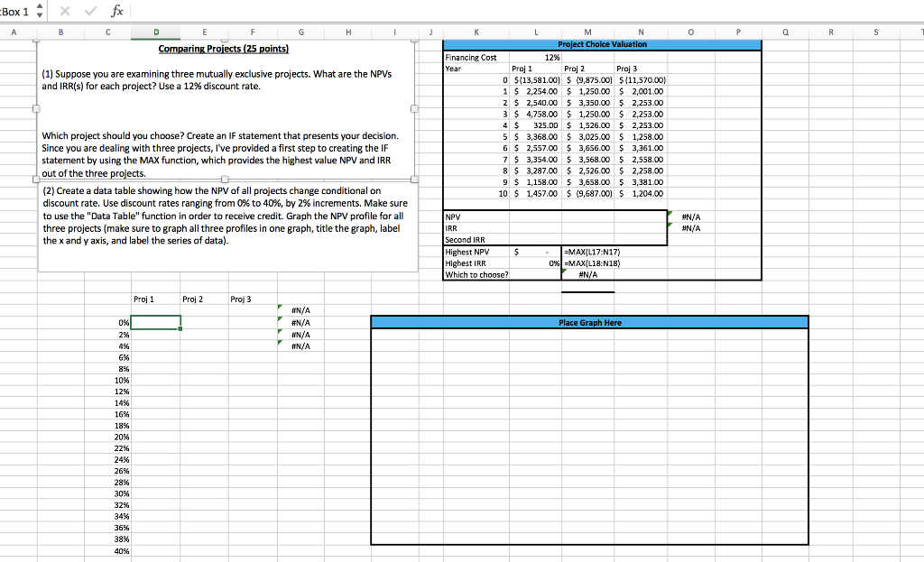
Task: Select the =MAX(L18:N18) formula cell
Action: [x=592, y=263]
